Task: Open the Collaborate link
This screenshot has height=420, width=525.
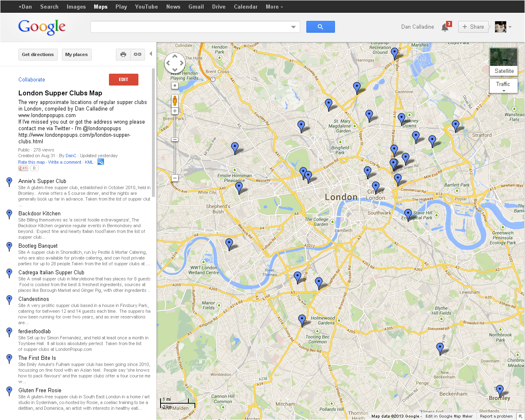Action: [x=32, y=80]
